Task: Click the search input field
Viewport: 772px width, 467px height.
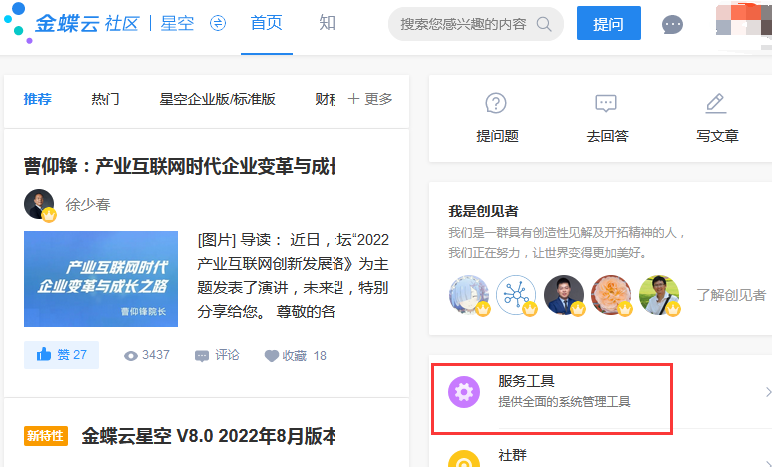Action: [x=463, y=24]
